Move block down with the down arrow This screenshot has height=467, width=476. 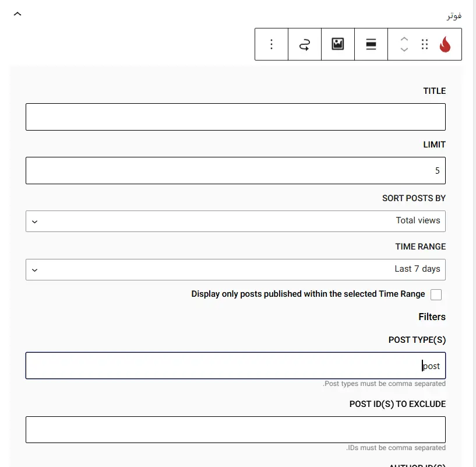(x=404, y=50)
